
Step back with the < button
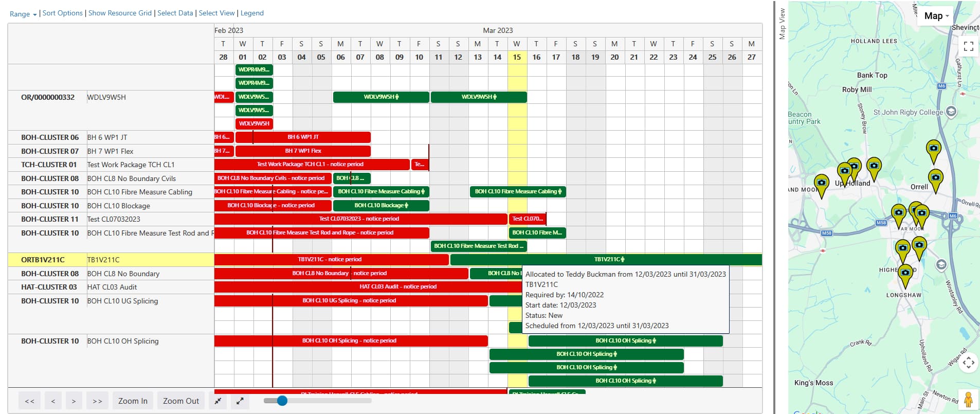53,401
